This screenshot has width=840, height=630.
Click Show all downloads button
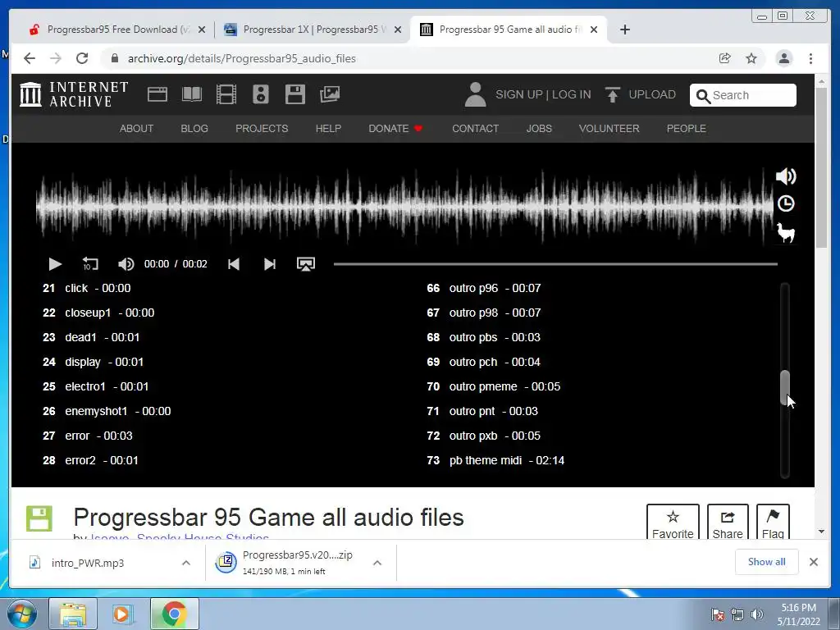click(x=767, y=562)
